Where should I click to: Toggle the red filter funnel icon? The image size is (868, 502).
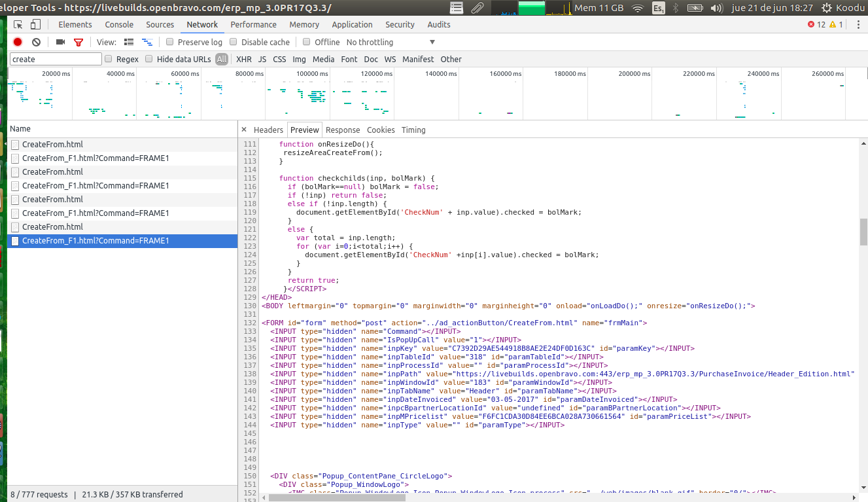(x=78, y=42)
